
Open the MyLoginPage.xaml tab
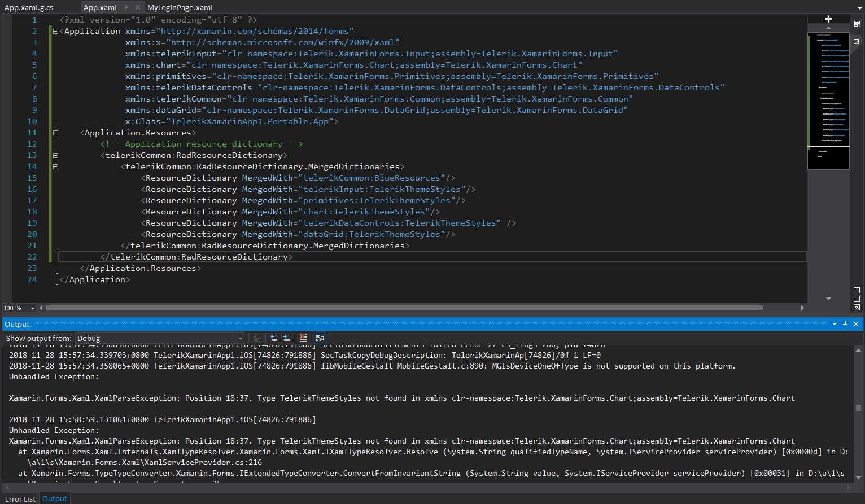pyautogui.click(x=180, y=7)
